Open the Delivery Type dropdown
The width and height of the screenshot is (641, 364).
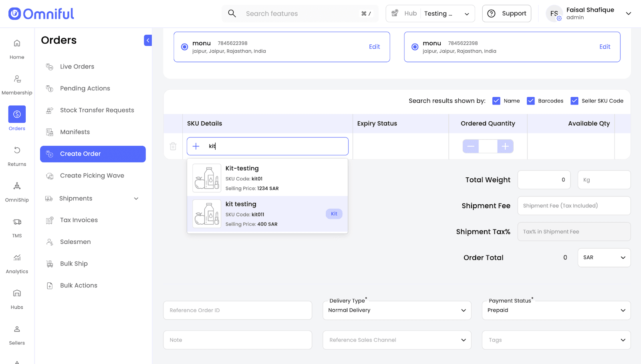397,310
